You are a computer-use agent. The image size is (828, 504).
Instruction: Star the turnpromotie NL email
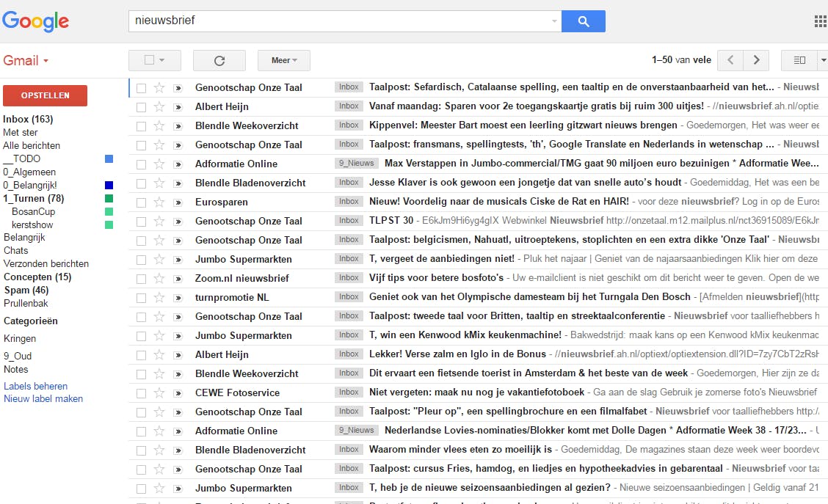[x=159, y=298]
